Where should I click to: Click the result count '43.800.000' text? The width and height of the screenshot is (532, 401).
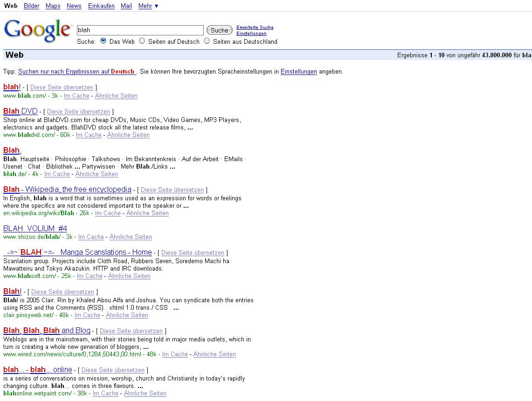tap(497, 55)
